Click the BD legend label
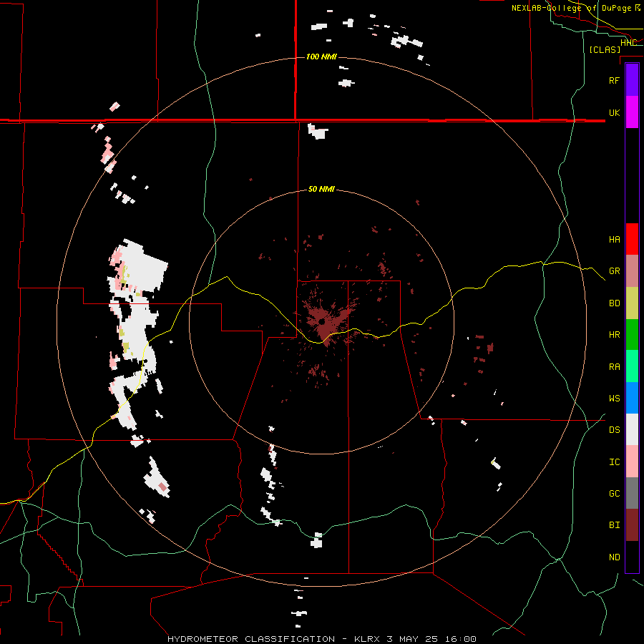 (614, 303)
